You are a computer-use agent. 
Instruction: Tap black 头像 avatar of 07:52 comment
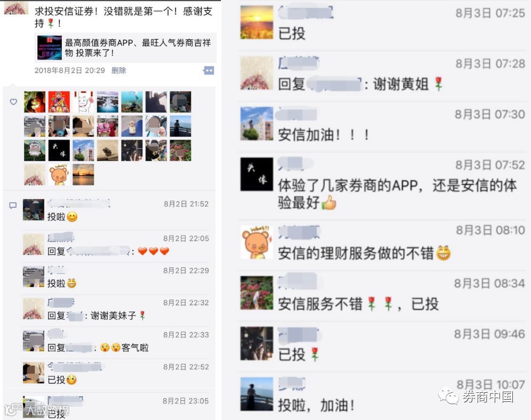257,174
